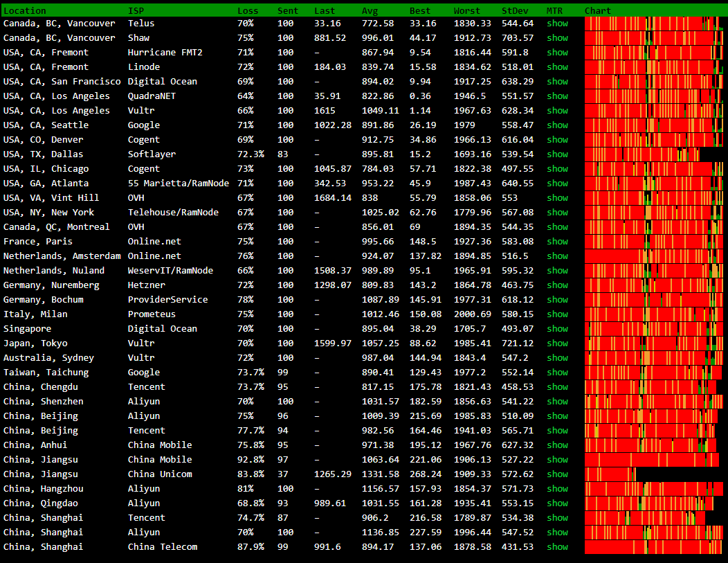Image resolution: width=728 pixels, height=563 pixels.
Task: Click 'show' for Hangzhou Aliyun row
Action: point(557,489)
